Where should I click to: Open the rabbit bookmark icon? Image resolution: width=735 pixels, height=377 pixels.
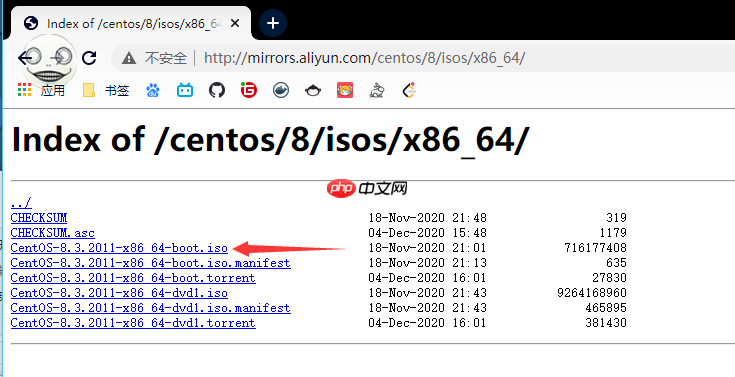(x=377, y=90)
